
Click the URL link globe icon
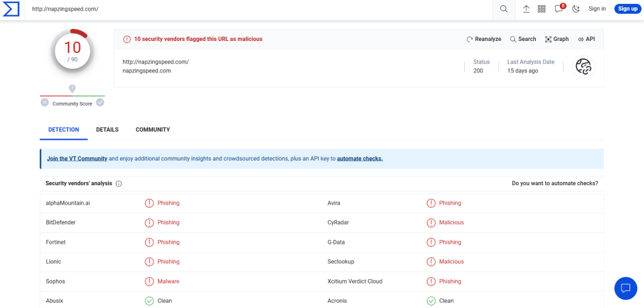pyautogui.click(x=583, y=66)
